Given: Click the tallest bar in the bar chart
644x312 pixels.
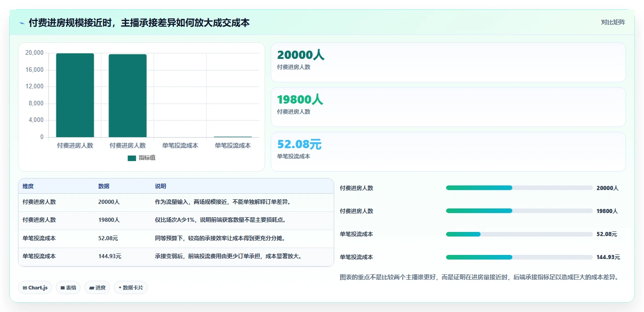Looking at the screenshot, I should click(75, 95).
